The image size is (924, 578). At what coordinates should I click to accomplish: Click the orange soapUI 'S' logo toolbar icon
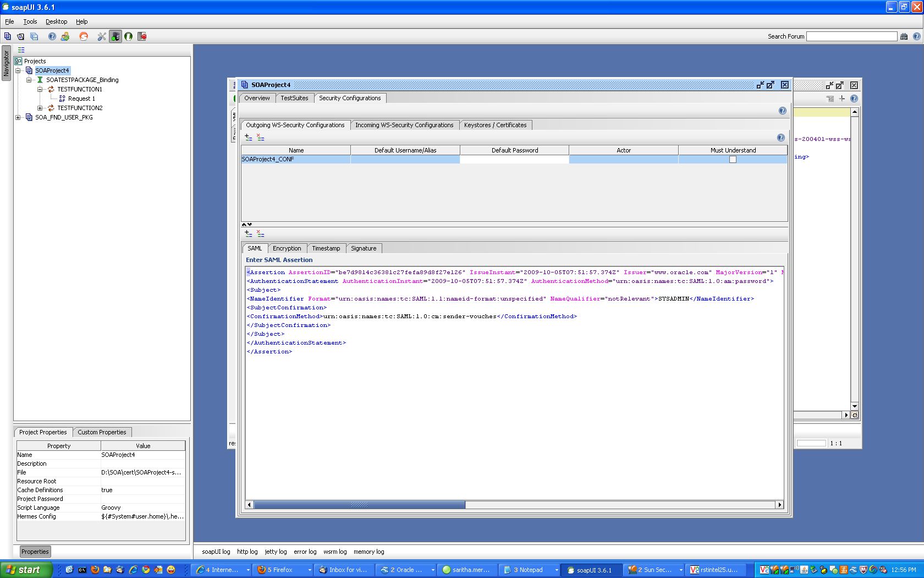84,36
